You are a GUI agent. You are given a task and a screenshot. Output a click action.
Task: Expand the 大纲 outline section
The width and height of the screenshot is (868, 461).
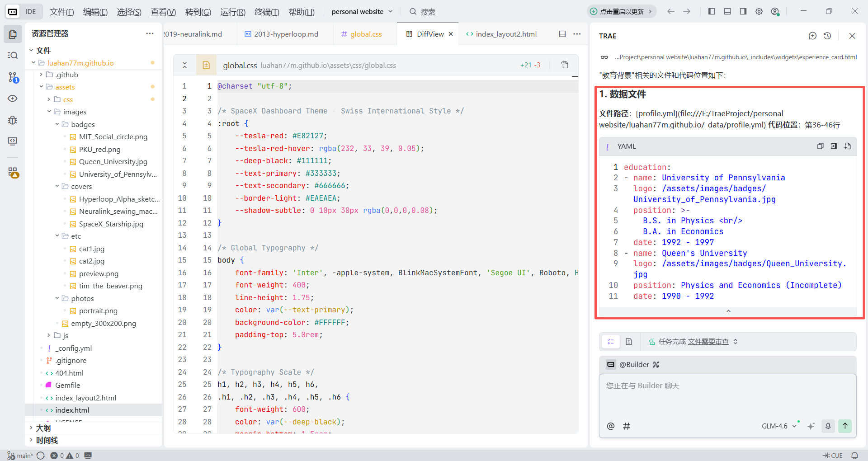click(x=43, y=428)
